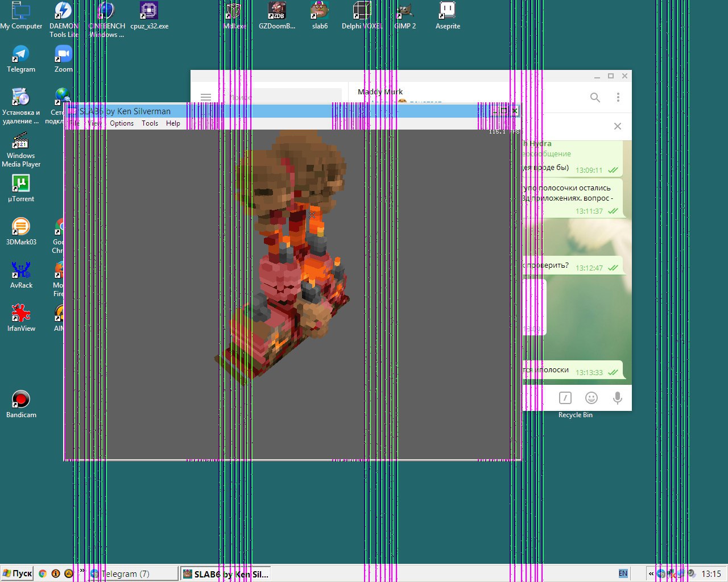Open Aseprite desktop shortcut

448,16
